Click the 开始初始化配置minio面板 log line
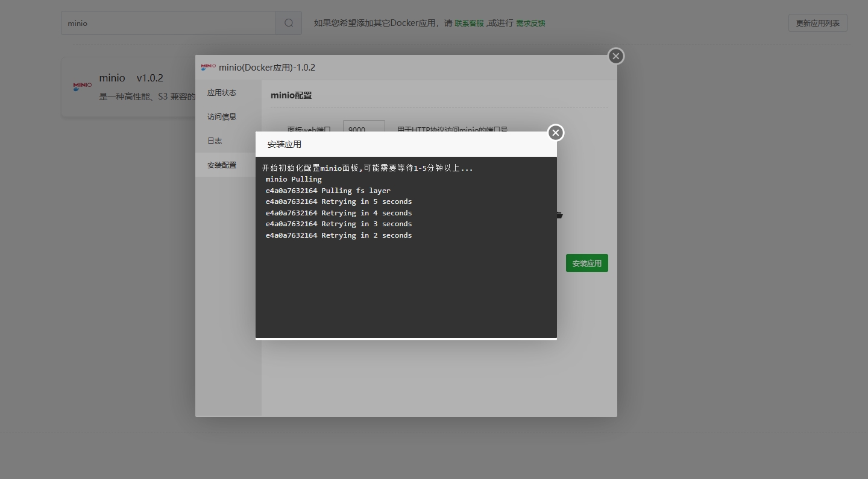 pos(368,168)
